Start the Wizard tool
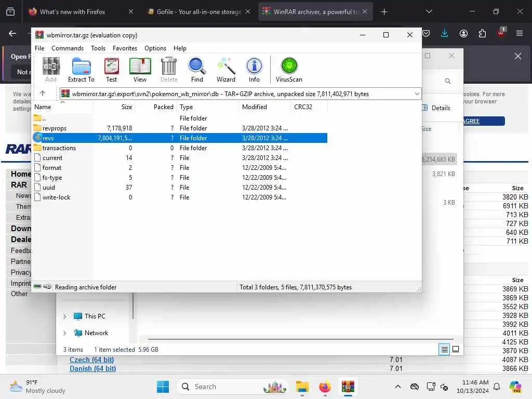 click(x=225, y=70)
